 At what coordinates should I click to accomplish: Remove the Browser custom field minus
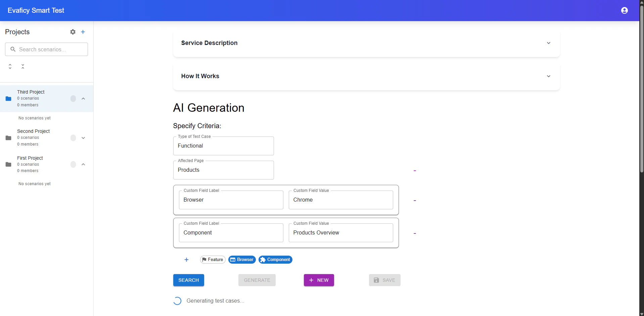pos(415,201)
